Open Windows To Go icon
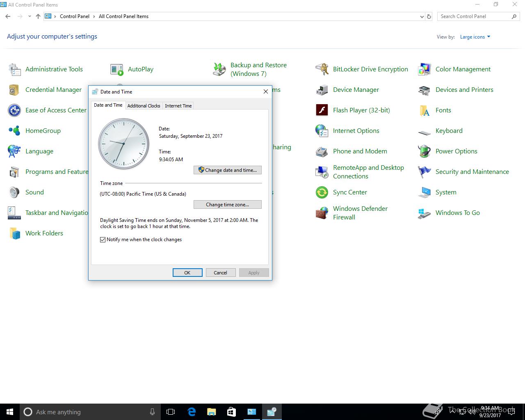 (425, 213)
